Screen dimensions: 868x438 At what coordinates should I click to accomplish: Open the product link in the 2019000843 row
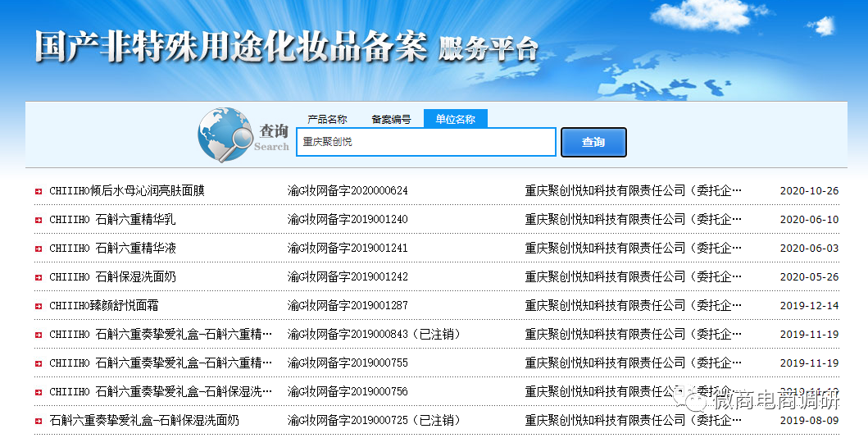click(x=161, y=335)
